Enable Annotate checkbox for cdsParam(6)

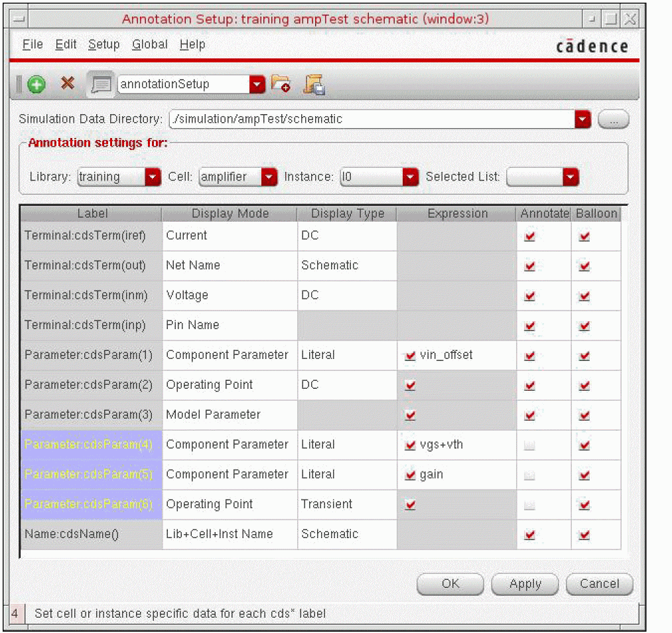[530, 506]
